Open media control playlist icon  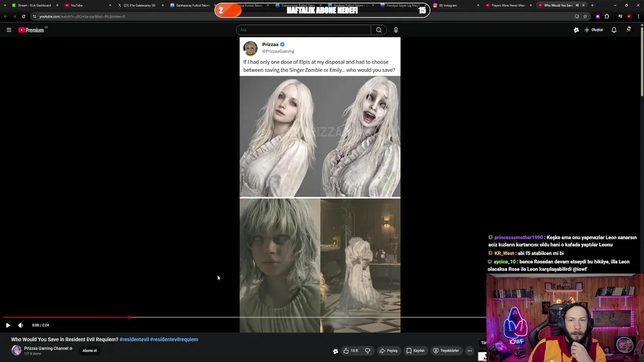point(620,16)
